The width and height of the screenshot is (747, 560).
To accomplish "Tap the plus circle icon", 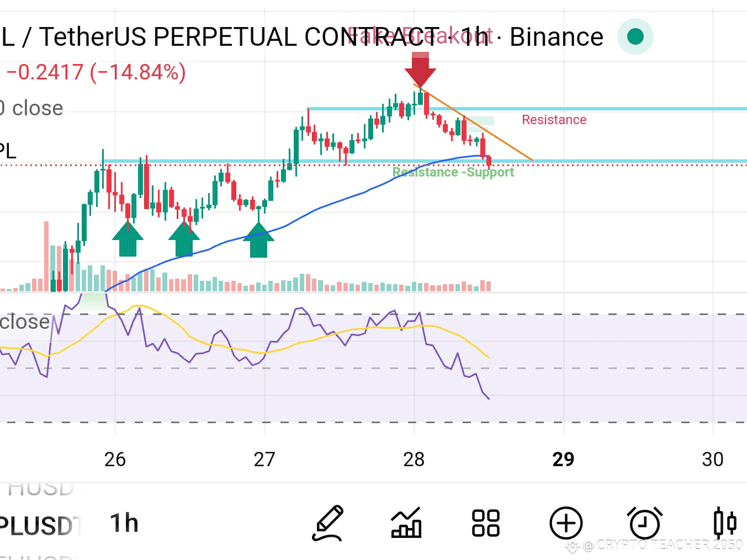I will click(565, 523).
